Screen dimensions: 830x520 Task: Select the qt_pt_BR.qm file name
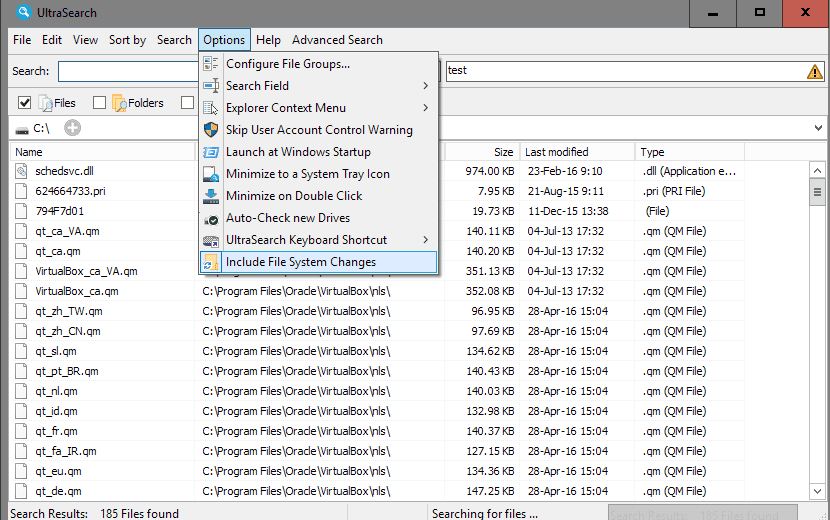(x=67, y=371)
